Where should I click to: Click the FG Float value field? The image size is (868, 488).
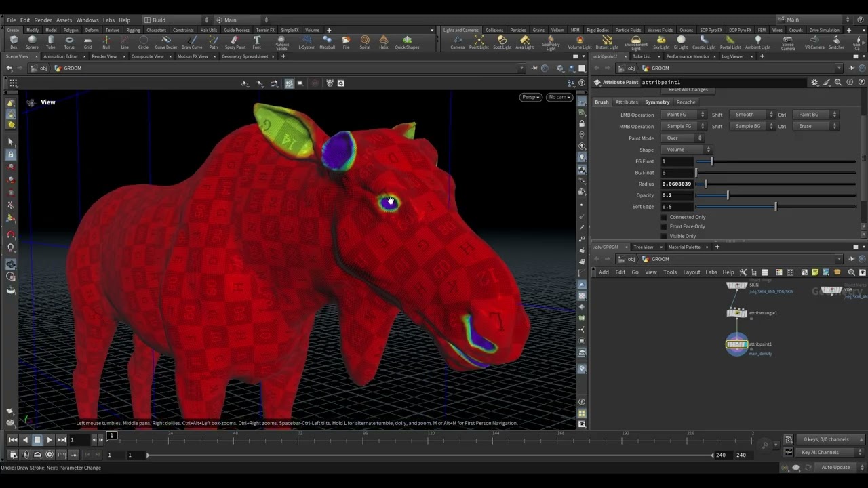coord(677,161)
